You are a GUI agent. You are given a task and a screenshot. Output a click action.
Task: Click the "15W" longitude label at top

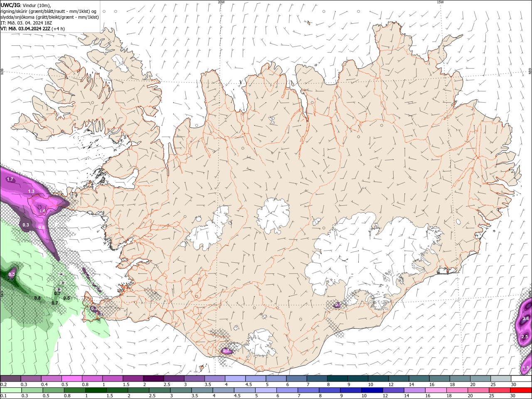point(440,2)
